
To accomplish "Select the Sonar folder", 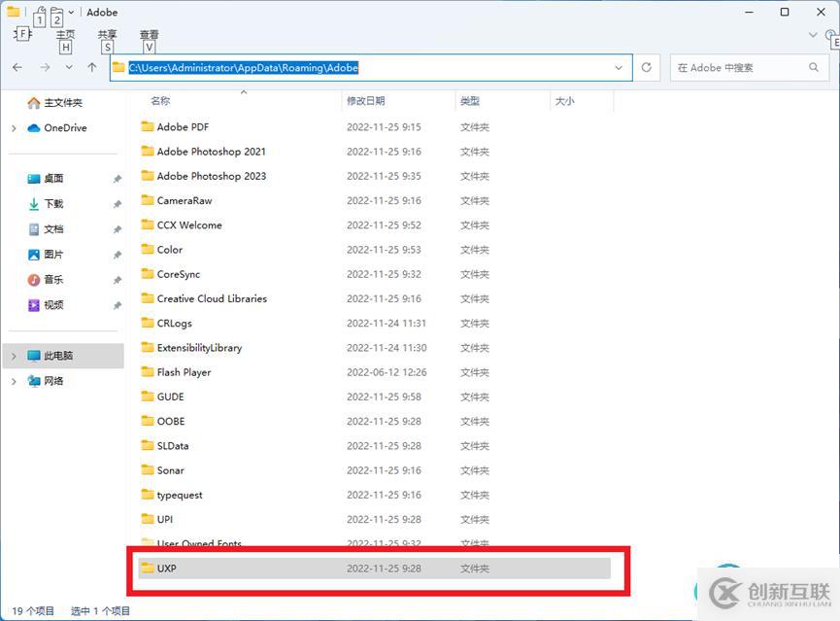I will pyautogui.click(x=170, y=470).
